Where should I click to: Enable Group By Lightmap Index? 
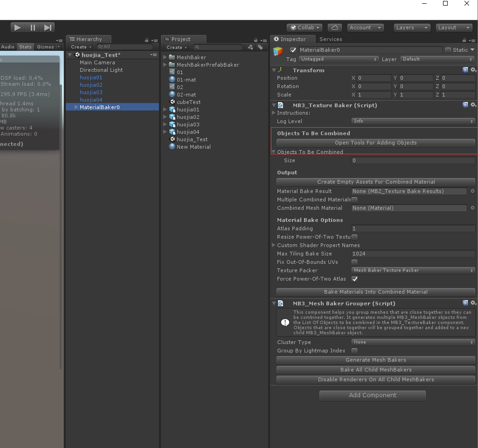(x=354, y=351)
